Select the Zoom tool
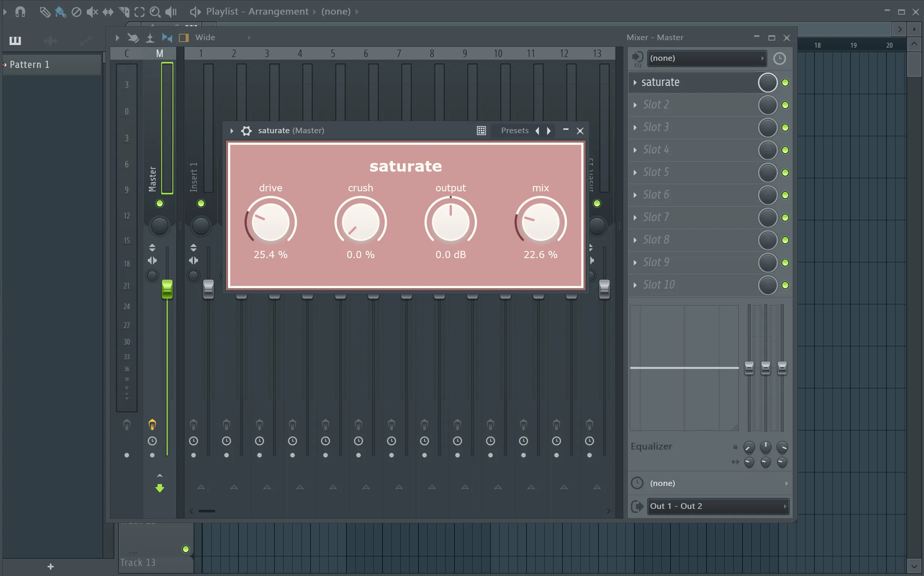Image resolution: width=924 pixels, height=576 pixels. (x=155, y=12)
